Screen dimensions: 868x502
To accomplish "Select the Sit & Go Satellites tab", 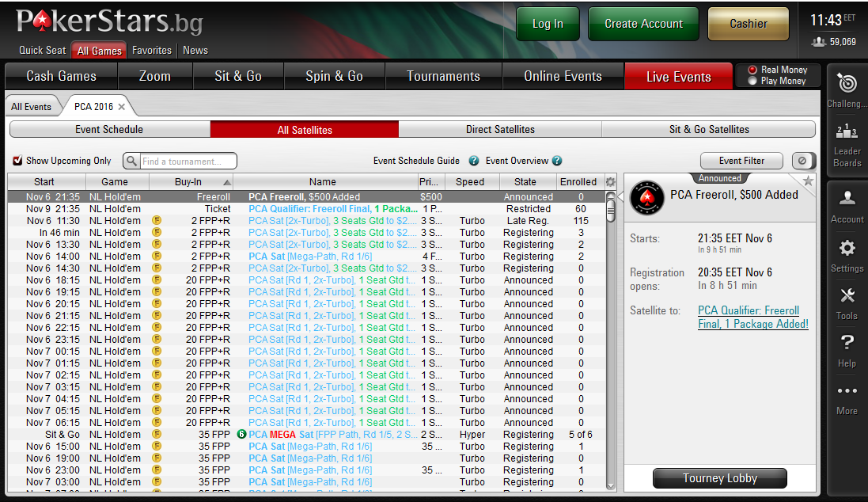I will [x=709, y=129].
